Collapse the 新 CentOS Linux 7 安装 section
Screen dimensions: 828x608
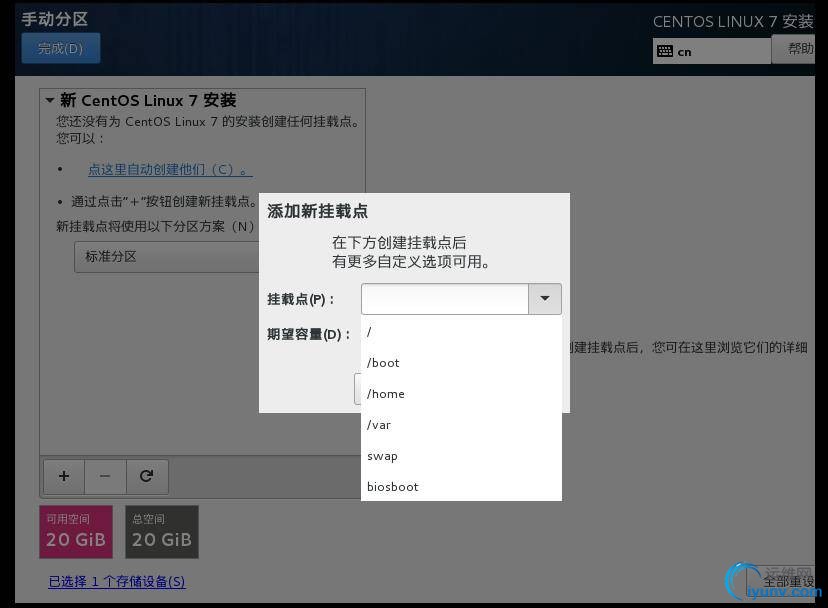pyautogui.click(x=50, y=100)
